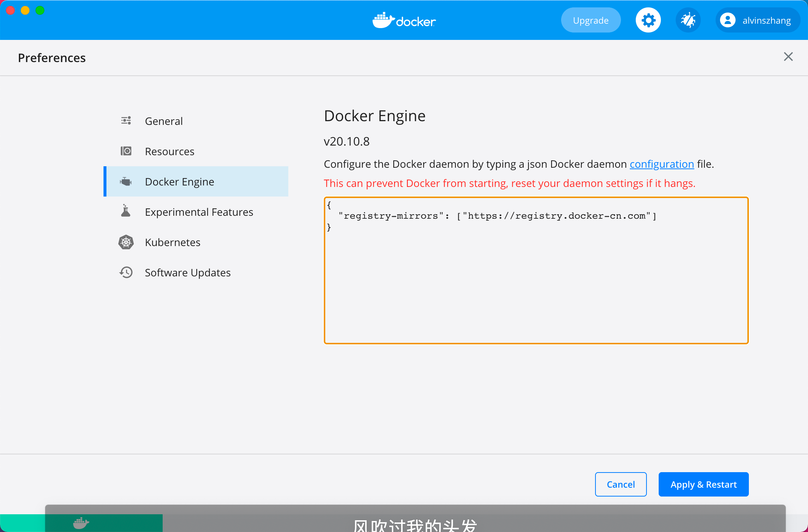
Task: Click the red daemon warning text
Action: point(509,183)
